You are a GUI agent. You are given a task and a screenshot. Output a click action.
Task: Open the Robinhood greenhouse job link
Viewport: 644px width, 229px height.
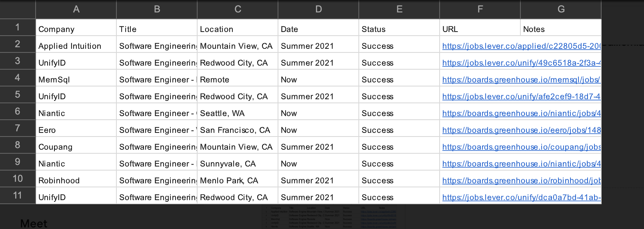pyautogui.click(x=521, y=181)
